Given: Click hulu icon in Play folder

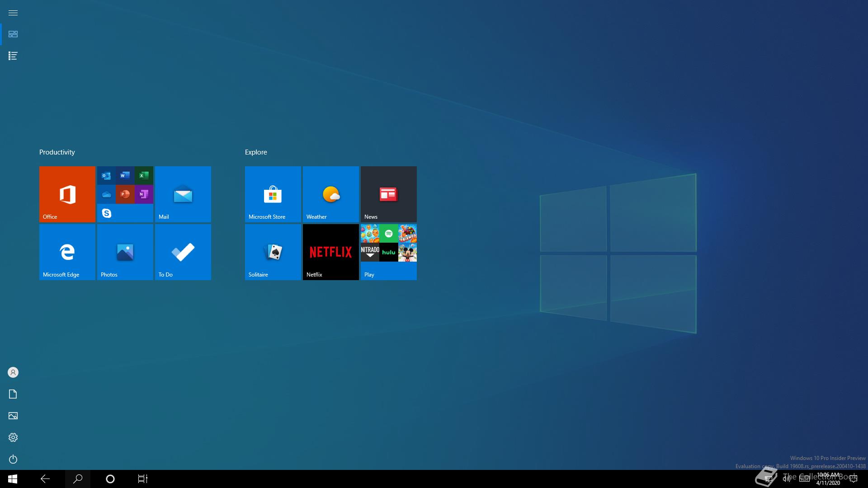Looking at the screenshot, I should click(x=389, y=252).
